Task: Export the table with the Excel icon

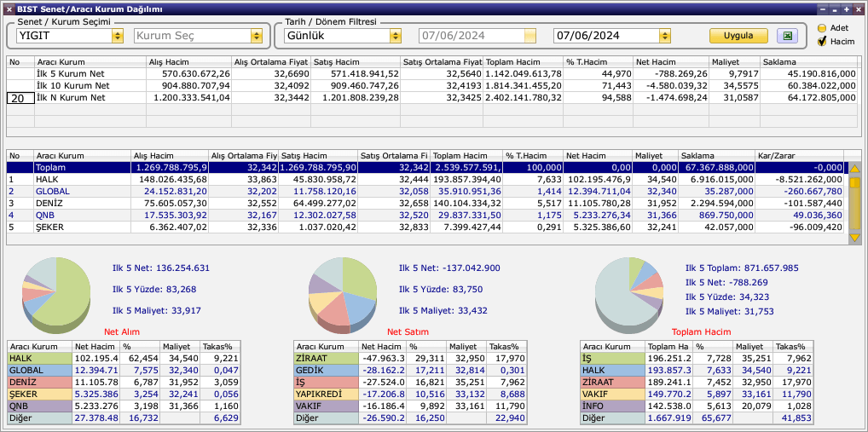Action: coord(787,36)
